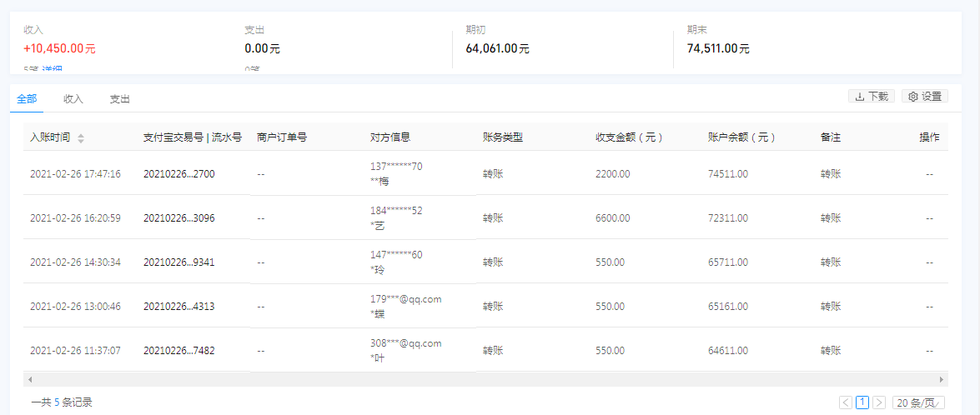Open the 20条/页 page size dropdown

(918, 402)
